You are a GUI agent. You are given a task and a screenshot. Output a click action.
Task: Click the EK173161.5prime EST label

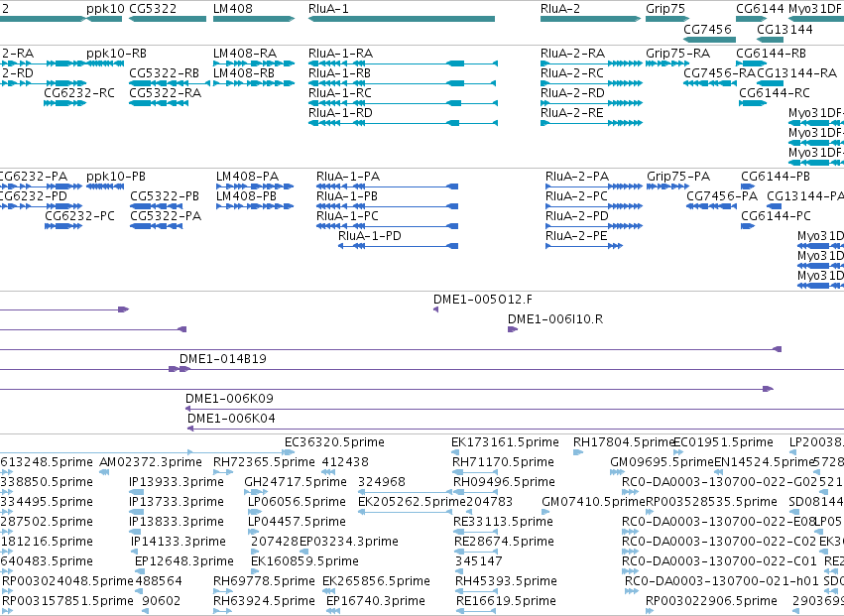point(506,442)
